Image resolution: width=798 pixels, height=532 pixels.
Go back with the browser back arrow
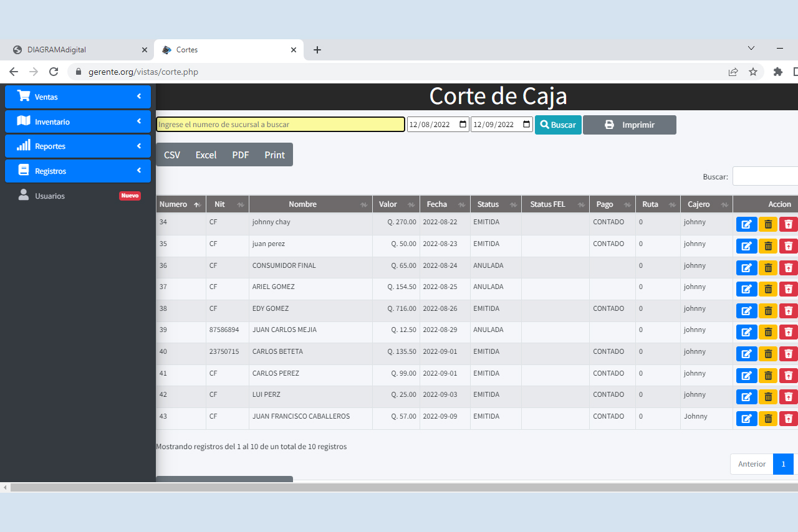(14, 72)
